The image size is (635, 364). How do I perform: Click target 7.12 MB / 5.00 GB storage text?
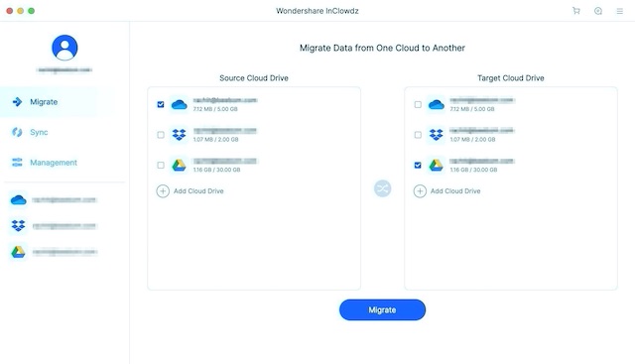click(472, 109)
